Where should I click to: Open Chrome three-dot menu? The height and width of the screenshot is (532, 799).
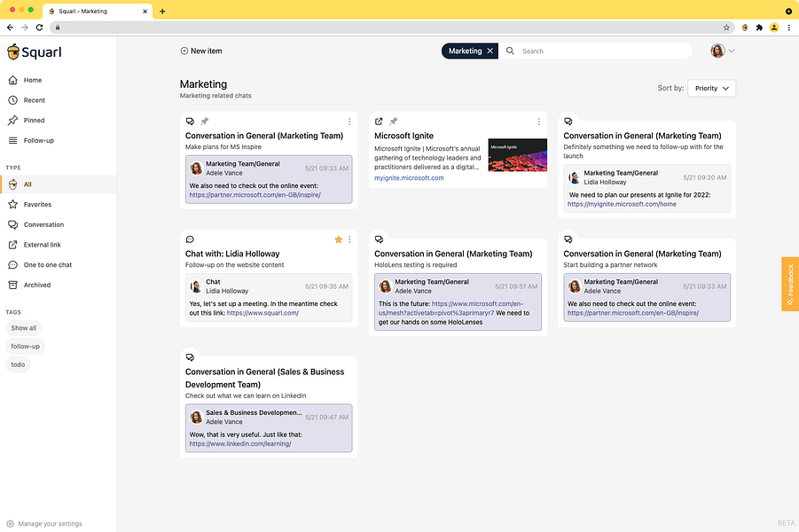pos(789,27)
